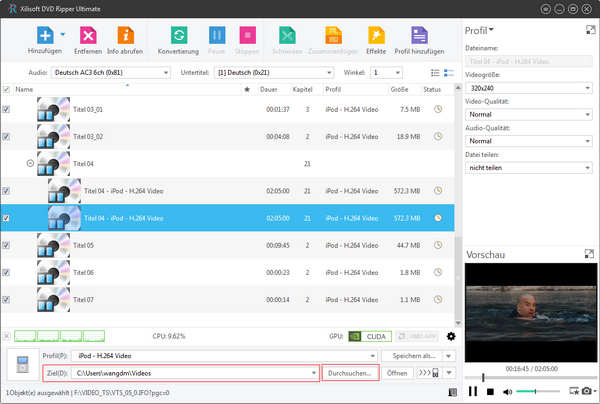Click the CUDA GPU button
The image size is (600, 404).
pos(370,336)
